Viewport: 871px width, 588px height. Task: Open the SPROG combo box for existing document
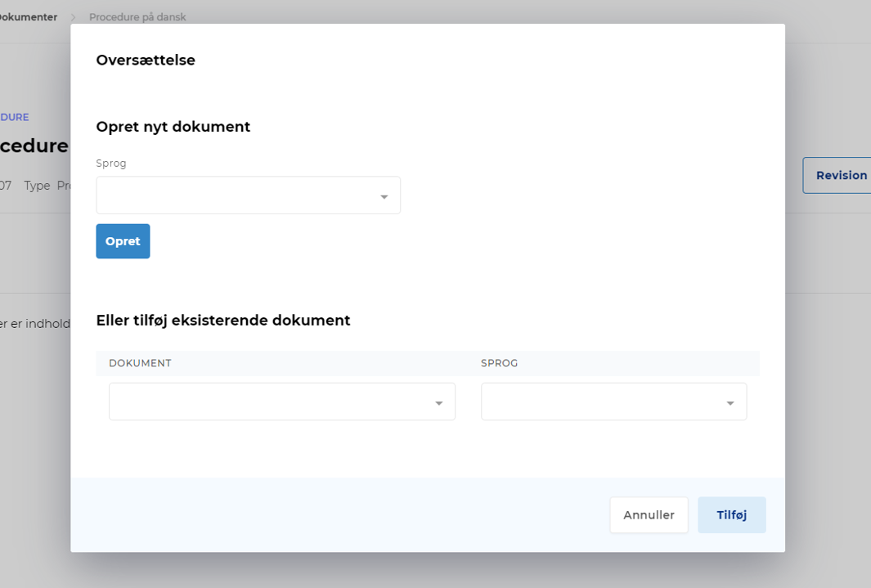point(604,402)
